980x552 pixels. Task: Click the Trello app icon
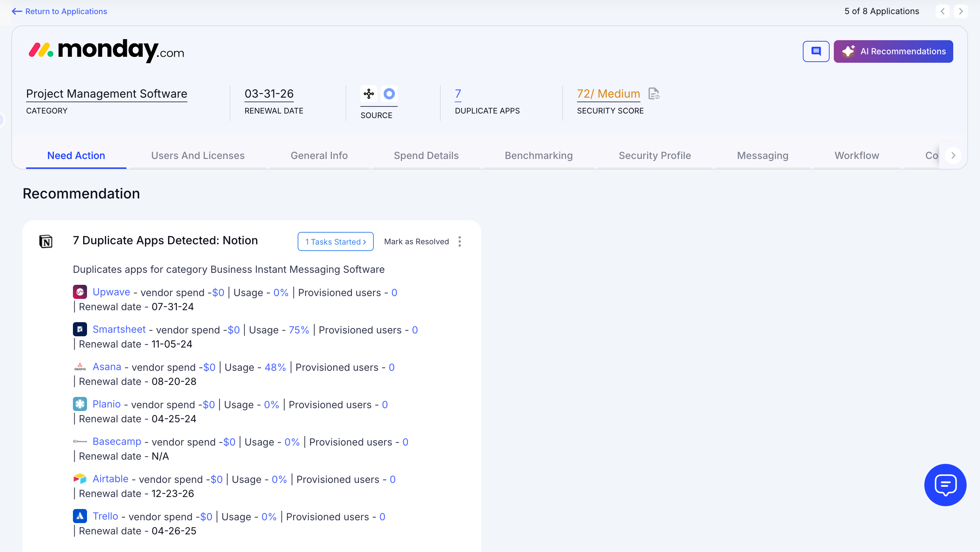click(x=80, y=516)
